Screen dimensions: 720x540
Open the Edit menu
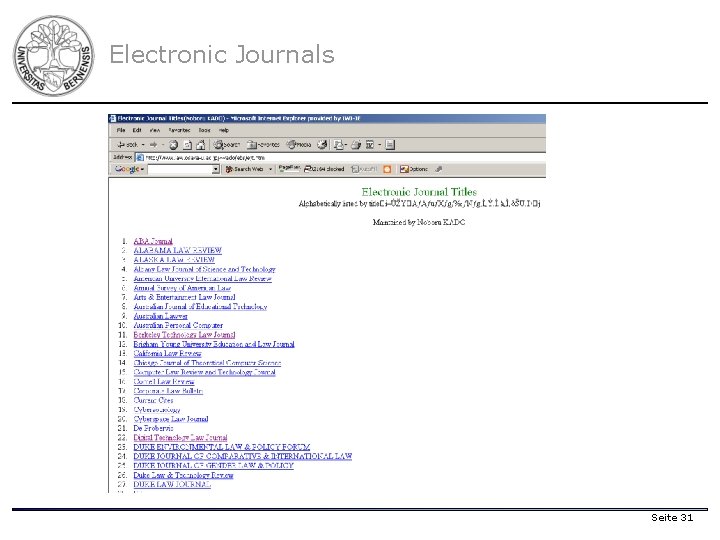pyautogui.click(x=137, y=130)
